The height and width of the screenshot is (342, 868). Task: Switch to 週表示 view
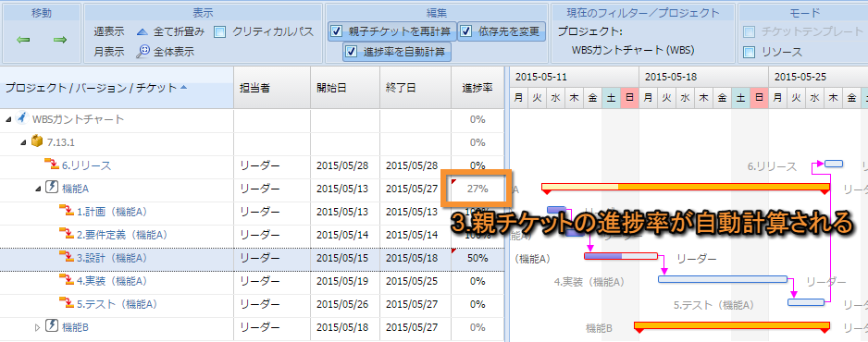click(108, 32)
